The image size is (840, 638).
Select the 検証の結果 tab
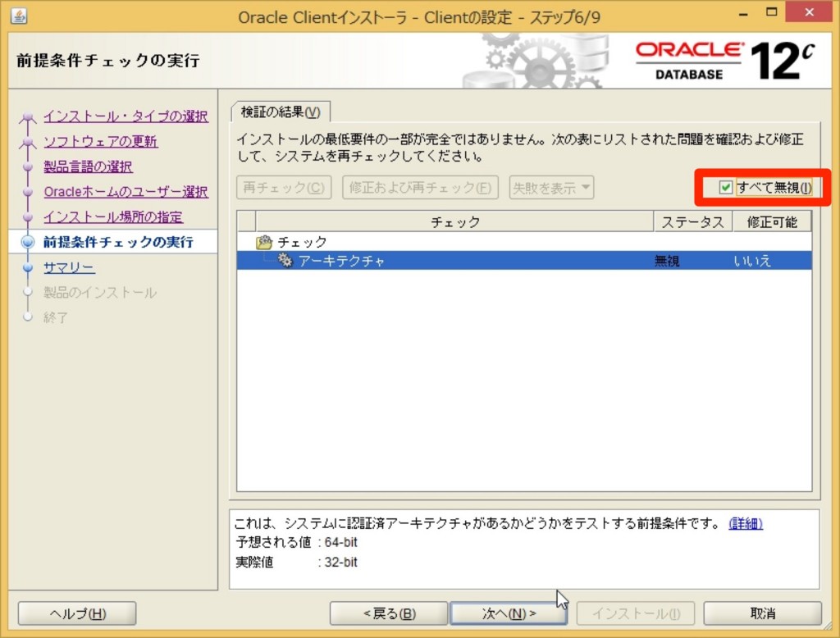click(281, 112)
